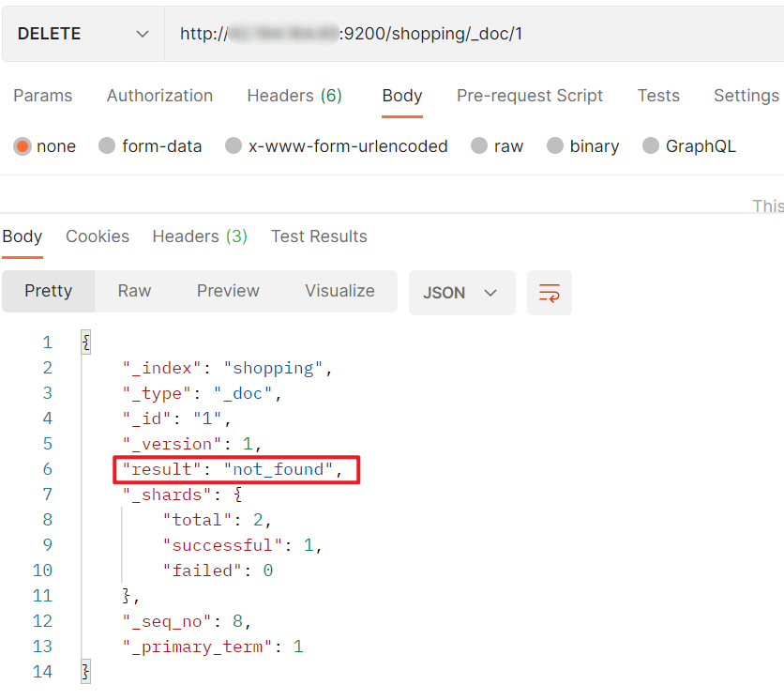Image resolution: width=784 pixels, height=700 pixels.
Task: View the response Headers (3) tab
Action: [x=200, y=236]
